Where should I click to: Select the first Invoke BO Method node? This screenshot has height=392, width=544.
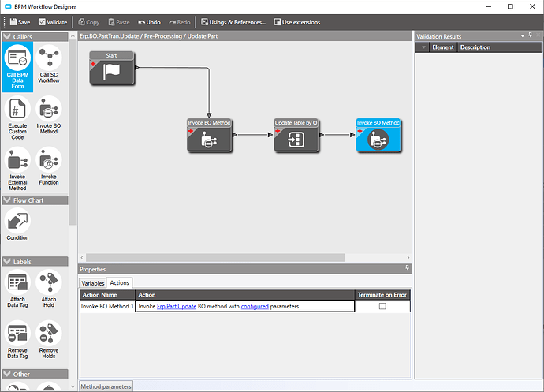point(209,136)
